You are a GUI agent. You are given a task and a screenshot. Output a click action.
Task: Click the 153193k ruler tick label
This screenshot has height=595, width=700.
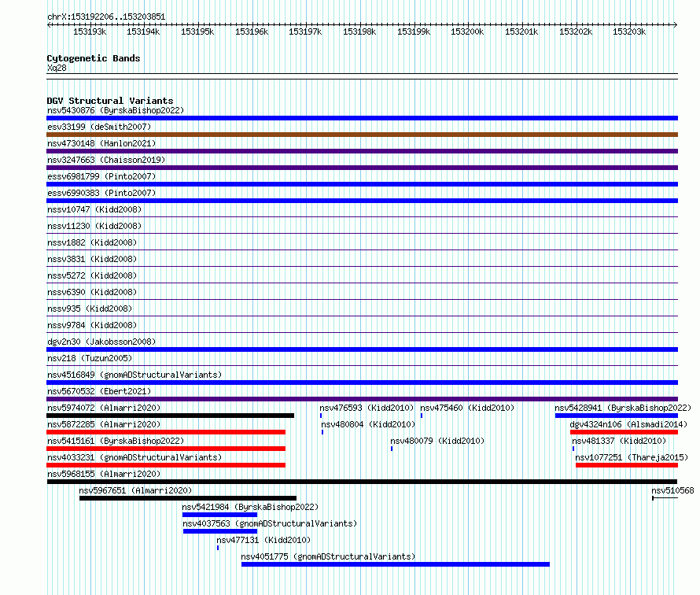pyautogui.click(x=90, y=31)
